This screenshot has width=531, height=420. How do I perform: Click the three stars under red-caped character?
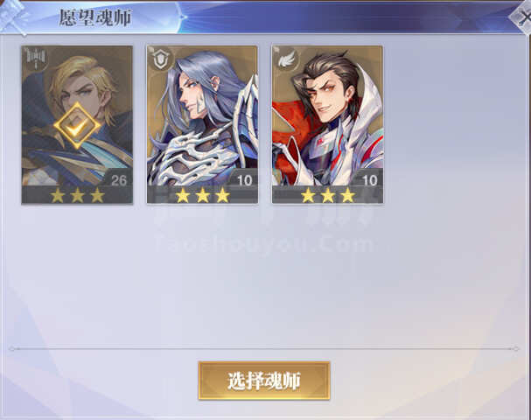(x=328, y=195)
